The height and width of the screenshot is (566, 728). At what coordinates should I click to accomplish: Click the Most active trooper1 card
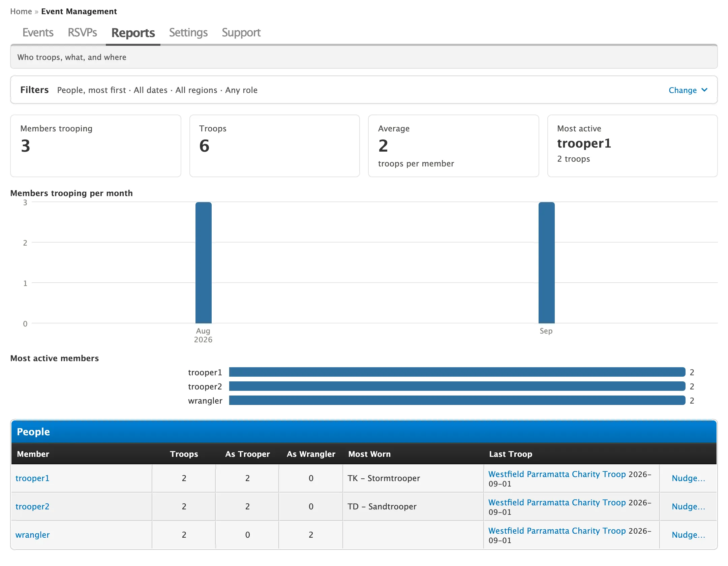click(633, 146)
